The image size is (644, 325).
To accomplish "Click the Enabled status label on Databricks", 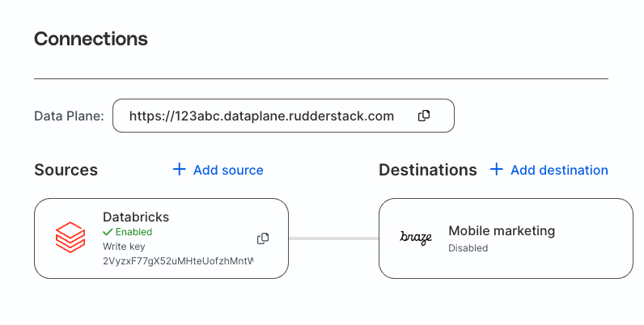I will pos(133,232).
